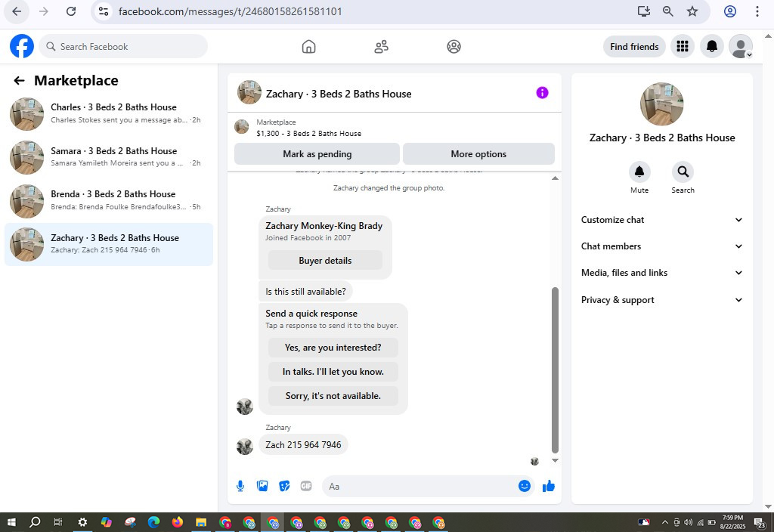
Task: Record a voice clip with microphone icon
Action: coord(240,486)
